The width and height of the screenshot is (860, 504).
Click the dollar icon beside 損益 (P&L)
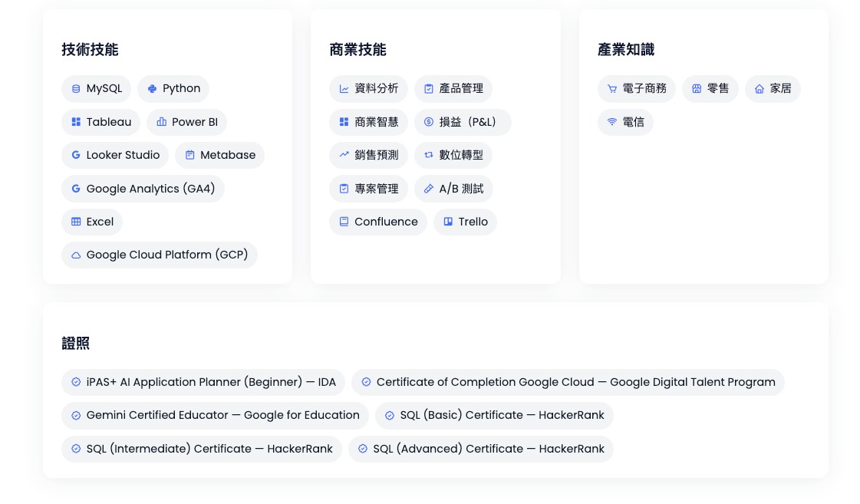pos(429,122)
